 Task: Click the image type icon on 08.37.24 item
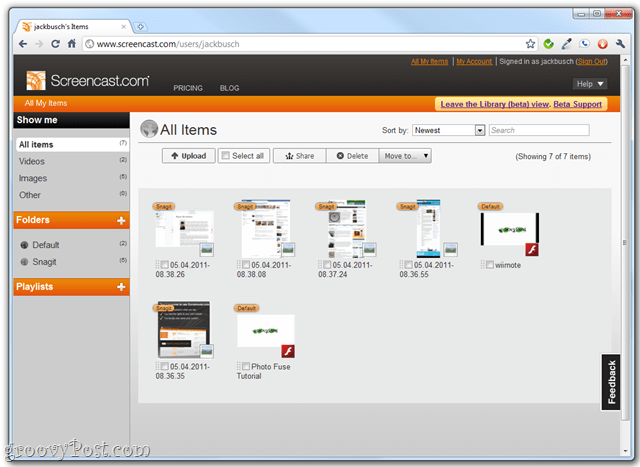coord(369,249)
